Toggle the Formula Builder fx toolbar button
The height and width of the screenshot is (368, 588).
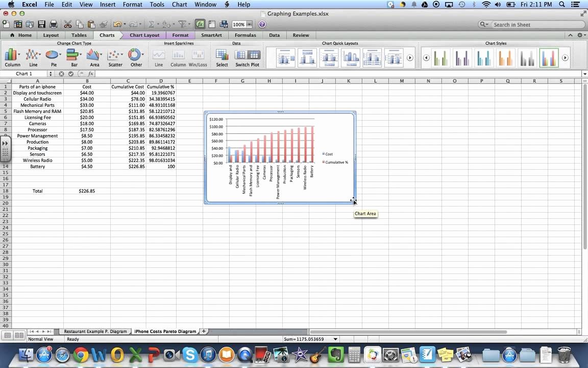[x=200, y=25]
